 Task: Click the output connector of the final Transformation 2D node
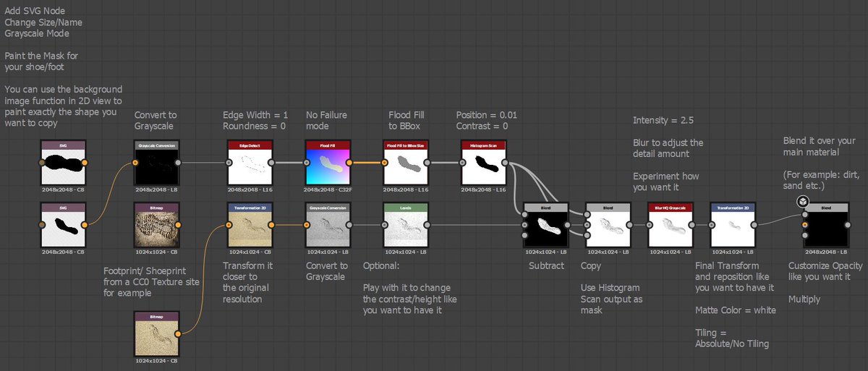[x=755, y=225]
